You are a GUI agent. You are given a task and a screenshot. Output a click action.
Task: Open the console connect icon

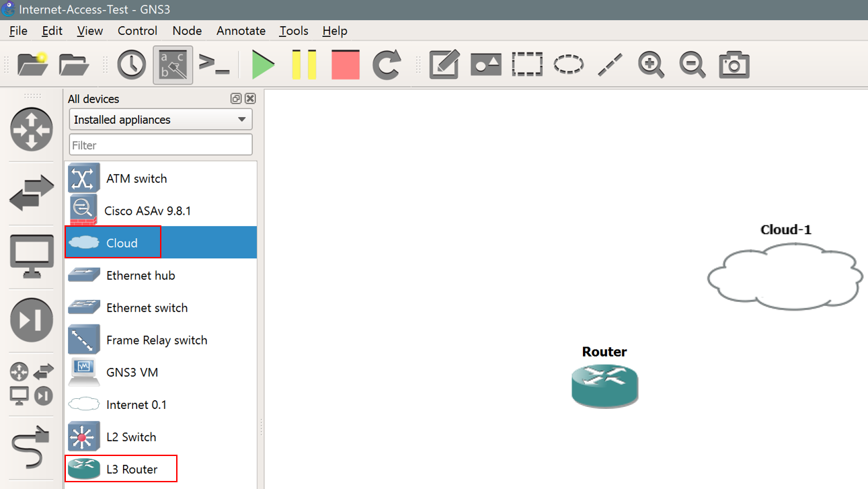pos(214,65)
